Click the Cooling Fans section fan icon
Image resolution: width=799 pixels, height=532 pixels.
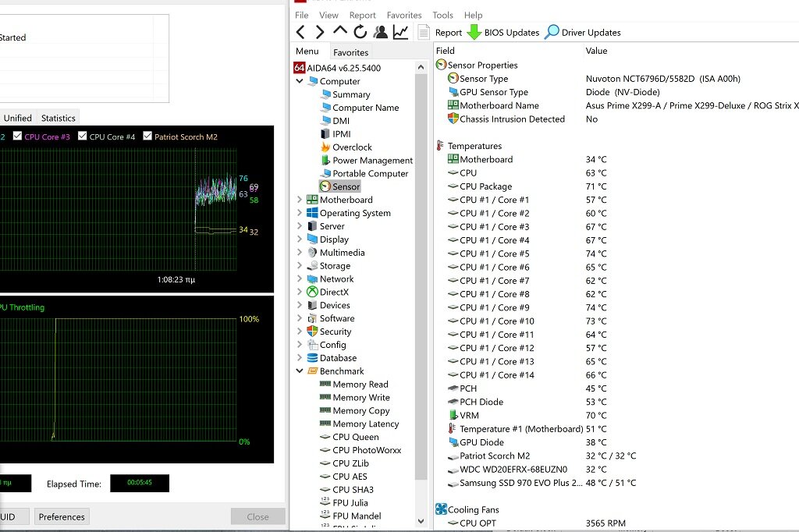[442, 509]
